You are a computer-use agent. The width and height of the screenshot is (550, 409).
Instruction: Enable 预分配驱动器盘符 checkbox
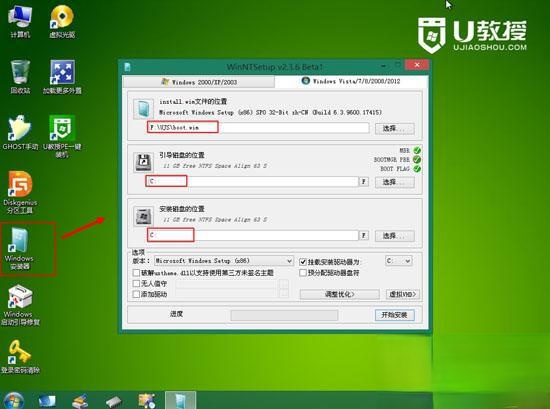pyautogui.click(x=303, y=273)
